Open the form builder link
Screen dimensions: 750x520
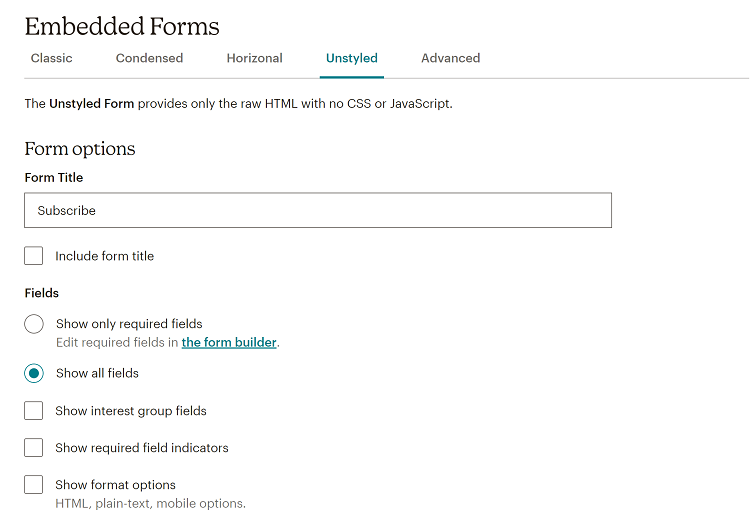(x=229, y=342)
